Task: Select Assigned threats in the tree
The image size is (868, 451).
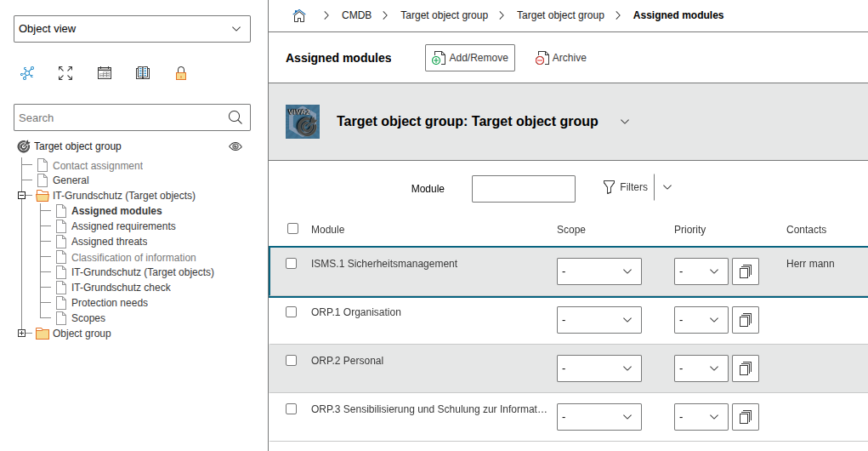Action: coord(109,242)
